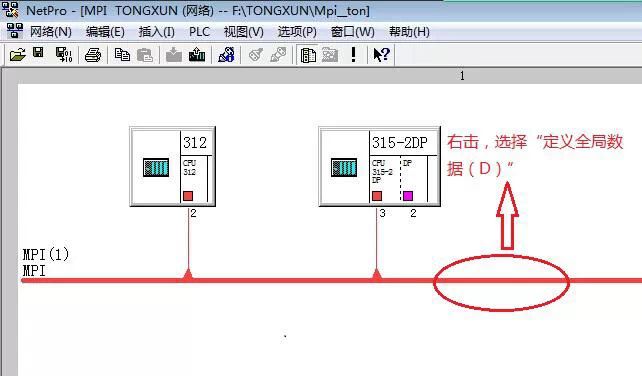Save the network with the floppy disk icon
Image resolution: width=642 pixels, height=376 pixels.
click(38, 52)
